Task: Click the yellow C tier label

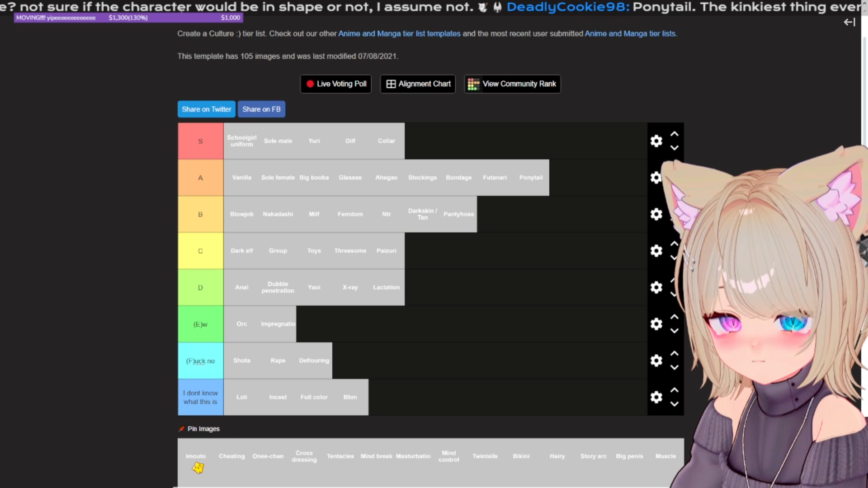Action: click(200, 251)
